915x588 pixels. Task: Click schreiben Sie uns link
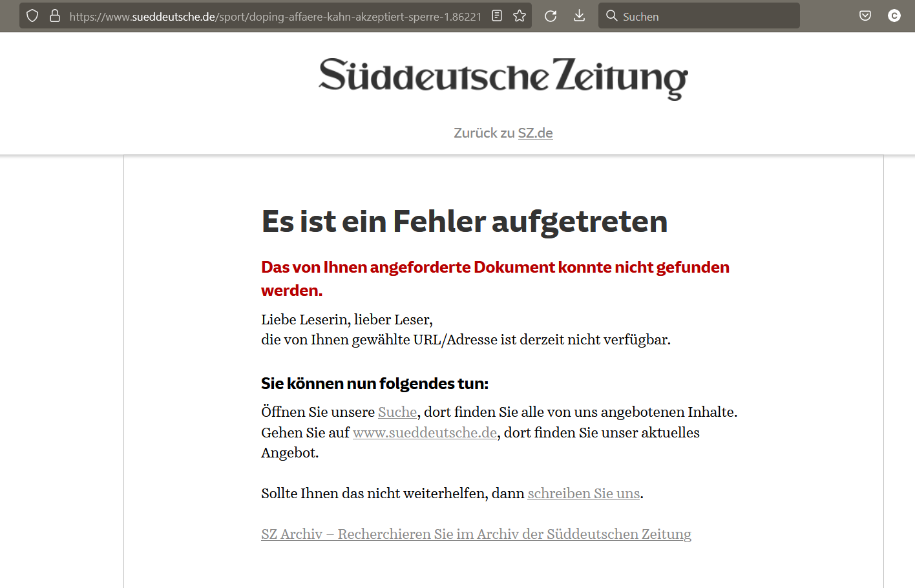pyautogui.click(x=584, y=494)
